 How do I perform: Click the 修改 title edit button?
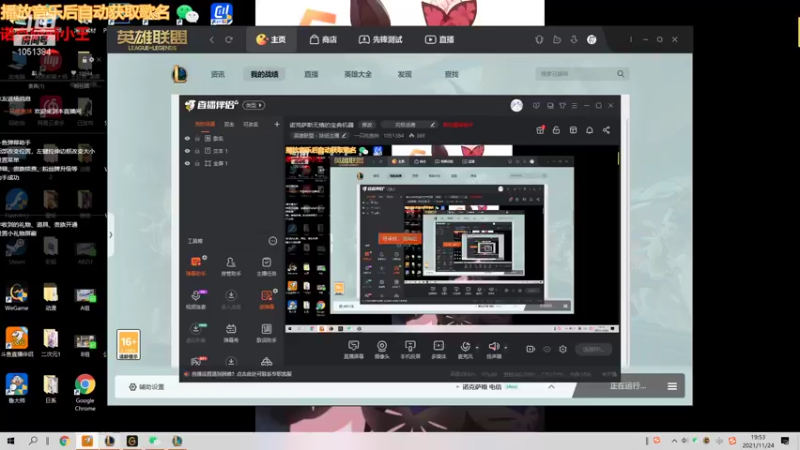point(367,124)
